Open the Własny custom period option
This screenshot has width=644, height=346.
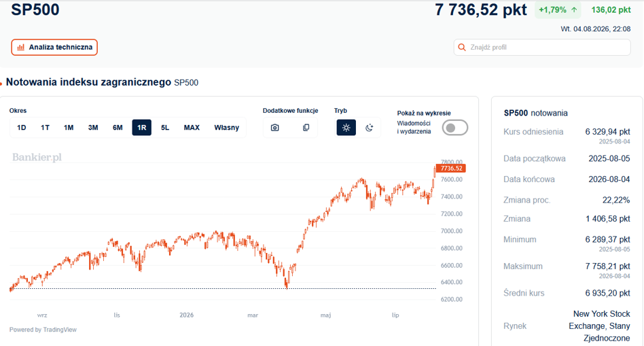[x=227, y=128]
